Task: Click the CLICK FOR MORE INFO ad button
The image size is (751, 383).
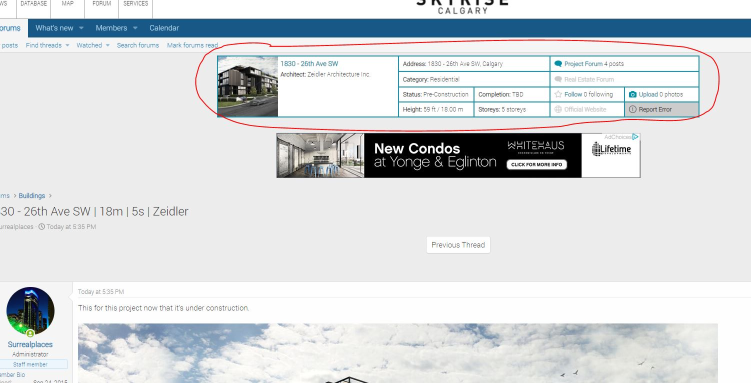Action: pyautogui.click(x=536, y=164)
